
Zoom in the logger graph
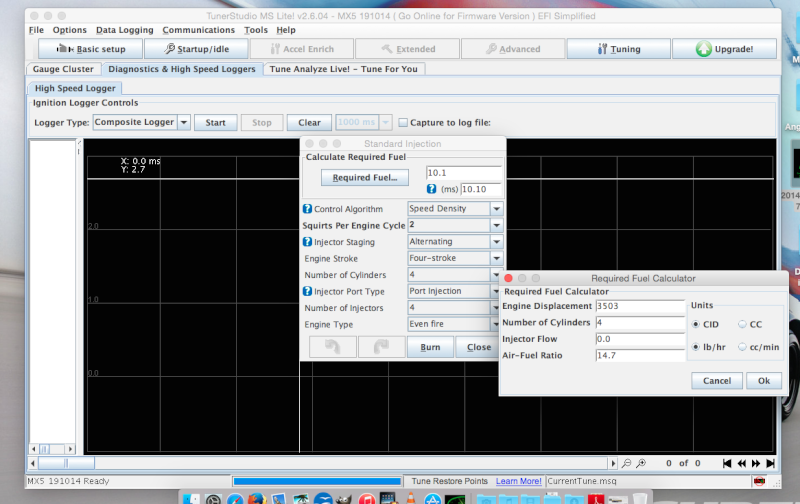click(x=641, y=463)
